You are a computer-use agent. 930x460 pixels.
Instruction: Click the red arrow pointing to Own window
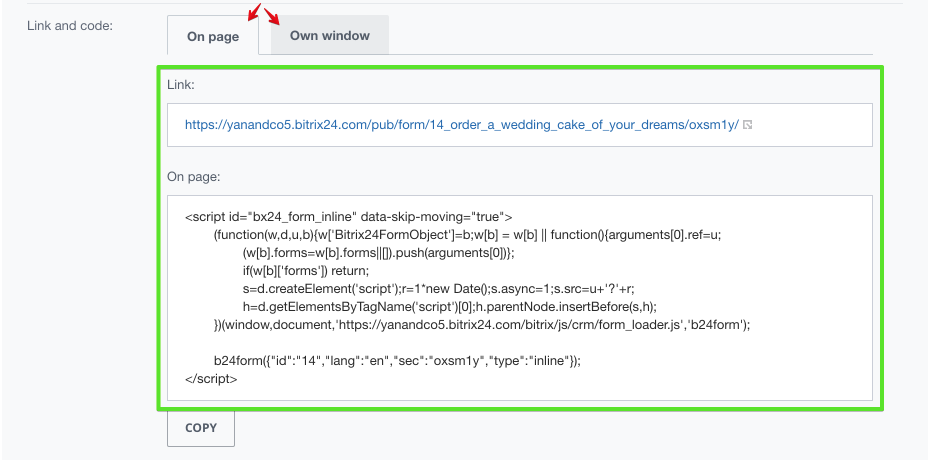(x=272, y=16)
